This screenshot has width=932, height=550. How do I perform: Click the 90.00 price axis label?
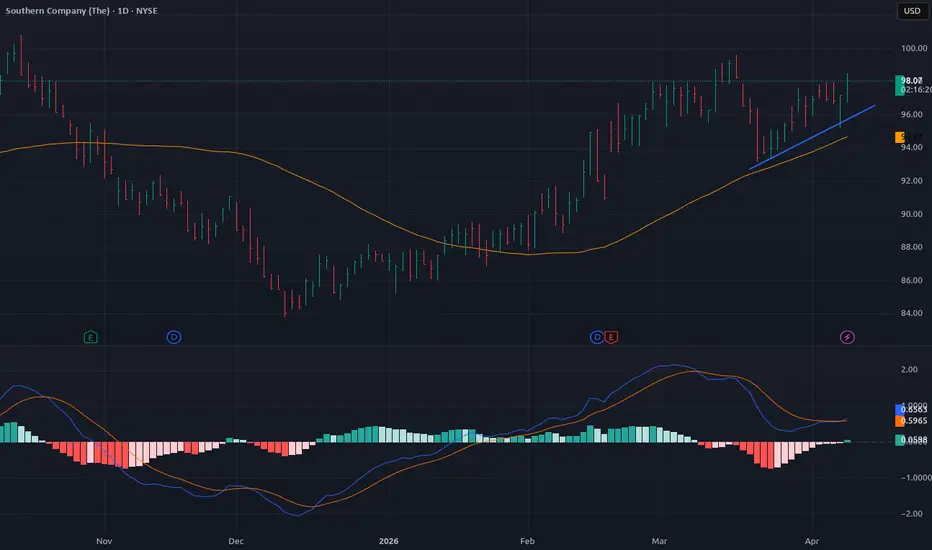point(911,214)
